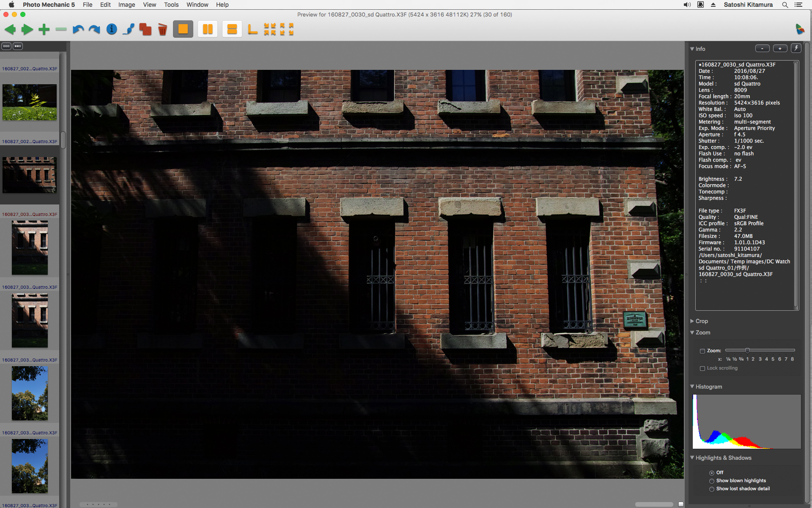This screenshot has width=812, height=508.
Task: Collapse the Histogram section
Action: (692, 387)
